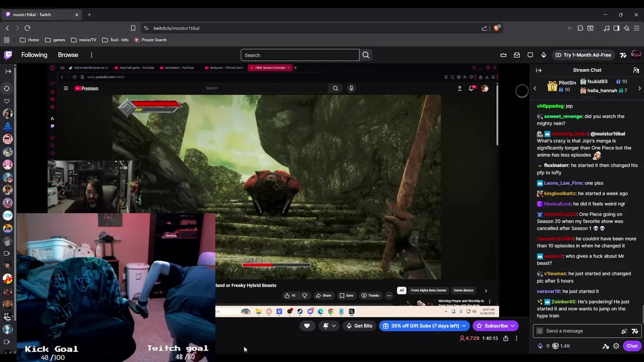Toggle the channel notification bell
Viewport: 644px width, 362px height.
tap(326, 326)
